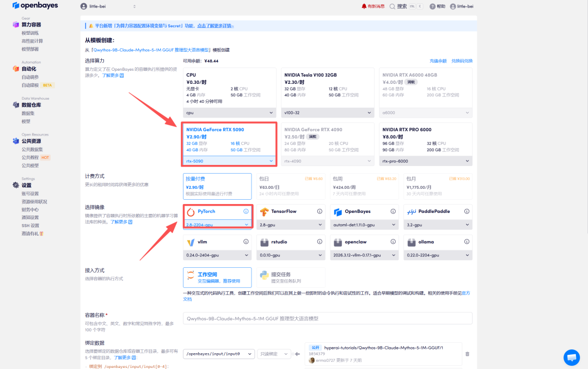Go to 模型训练 in sidebar

tap(30, 33)
